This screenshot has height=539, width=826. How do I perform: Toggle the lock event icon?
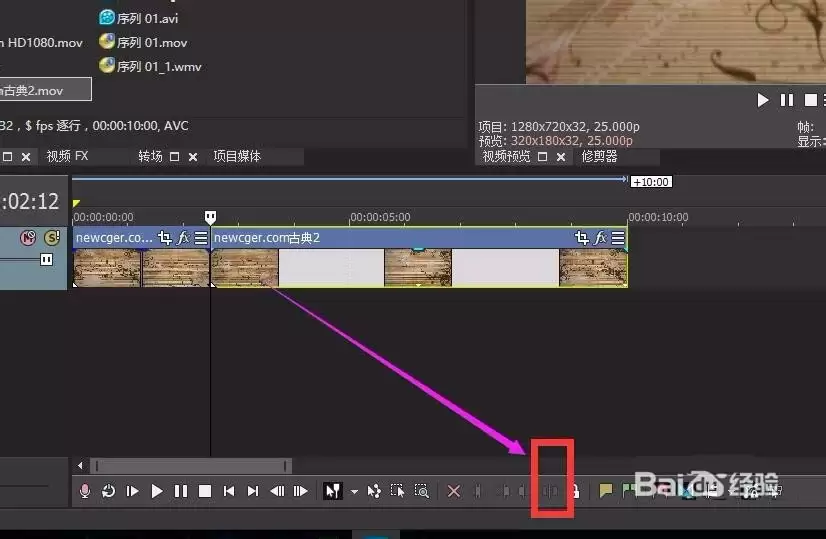pyautogui.click(x=575, y=492)
